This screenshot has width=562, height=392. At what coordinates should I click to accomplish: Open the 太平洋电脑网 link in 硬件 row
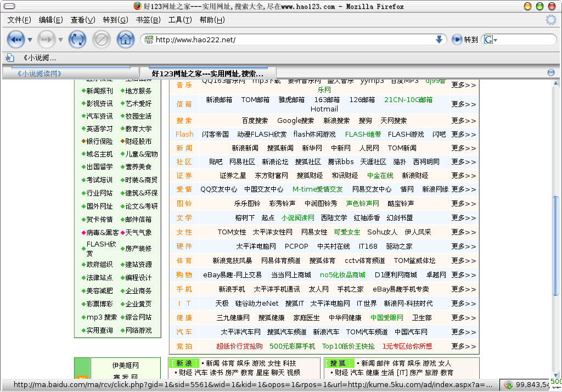pyautogui.click(x=256, y=247)
